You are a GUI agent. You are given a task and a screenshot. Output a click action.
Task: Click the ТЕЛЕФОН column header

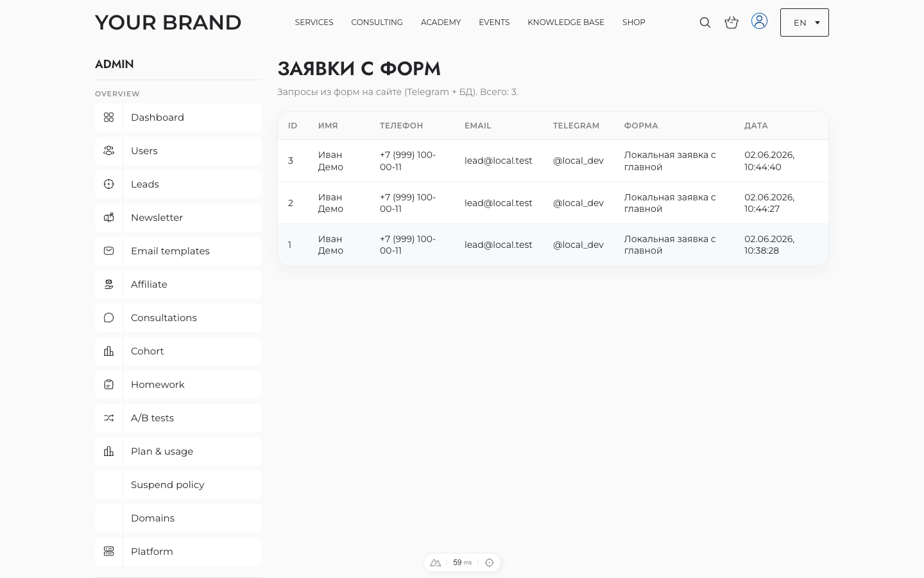401,126
